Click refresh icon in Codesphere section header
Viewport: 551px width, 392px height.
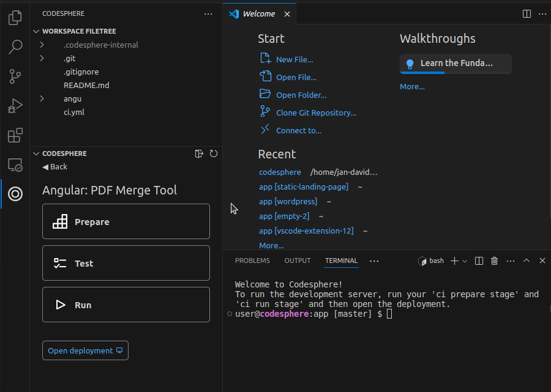(x=214, y=153)
